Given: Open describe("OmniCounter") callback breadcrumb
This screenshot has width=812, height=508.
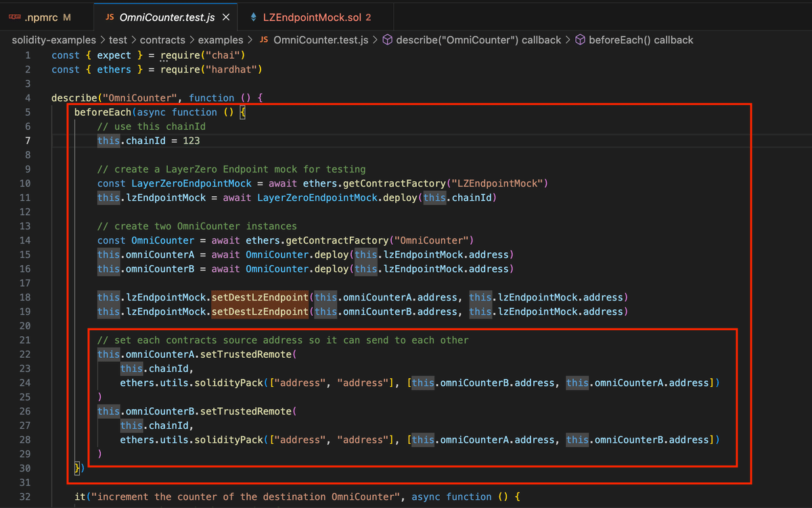Looking at the screenshot, I should point(478,40).
